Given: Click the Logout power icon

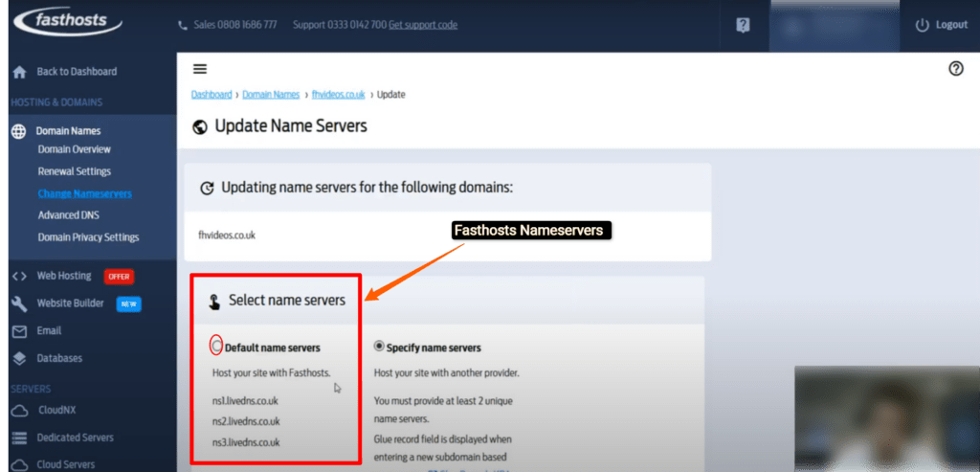Looking at the screenshot, I should tap(922, 25).
